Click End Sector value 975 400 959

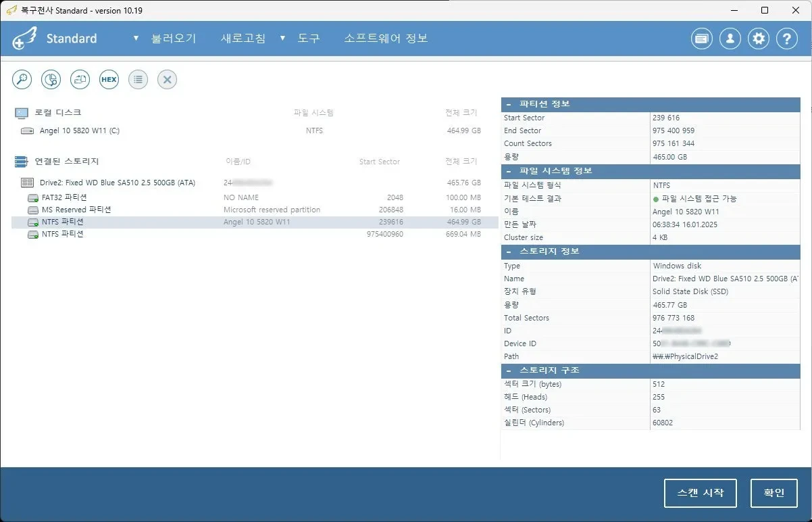674,130
